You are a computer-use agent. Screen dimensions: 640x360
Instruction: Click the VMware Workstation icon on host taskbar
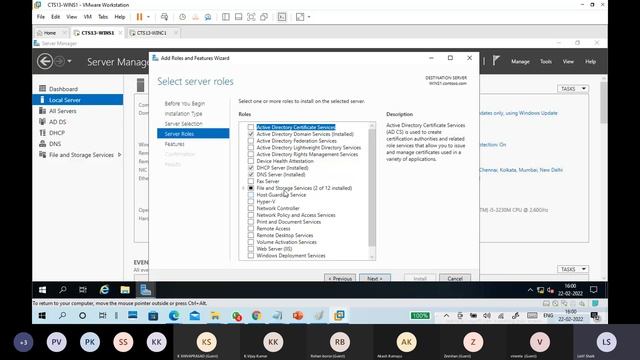coord(339,315)
